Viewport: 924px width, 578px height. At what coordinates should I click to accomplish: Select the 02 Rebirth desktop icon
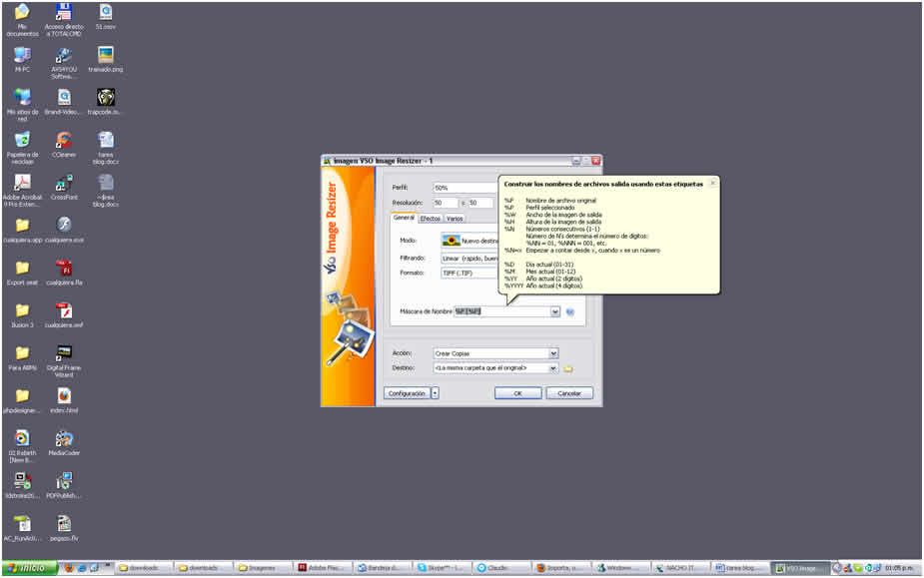coord(22,446)
